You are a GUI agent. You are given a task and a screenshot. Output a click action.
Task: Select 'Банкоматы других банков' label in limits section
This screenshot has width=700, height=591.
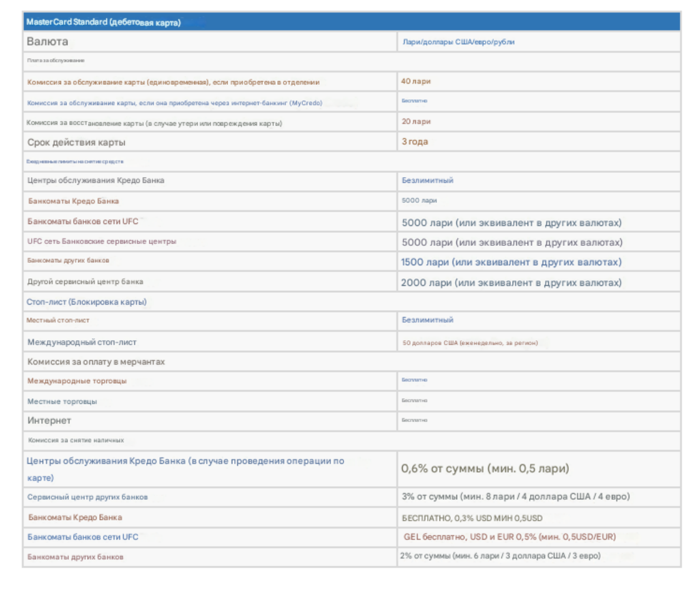68,260
